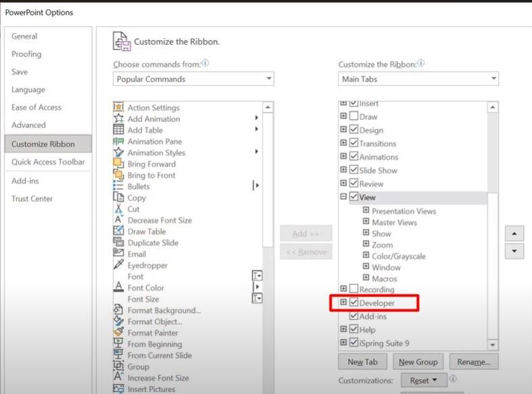Uncheck the Add-ins tab checkbox
The width and height of the screenshot is (532, 394).
[354, 315]
